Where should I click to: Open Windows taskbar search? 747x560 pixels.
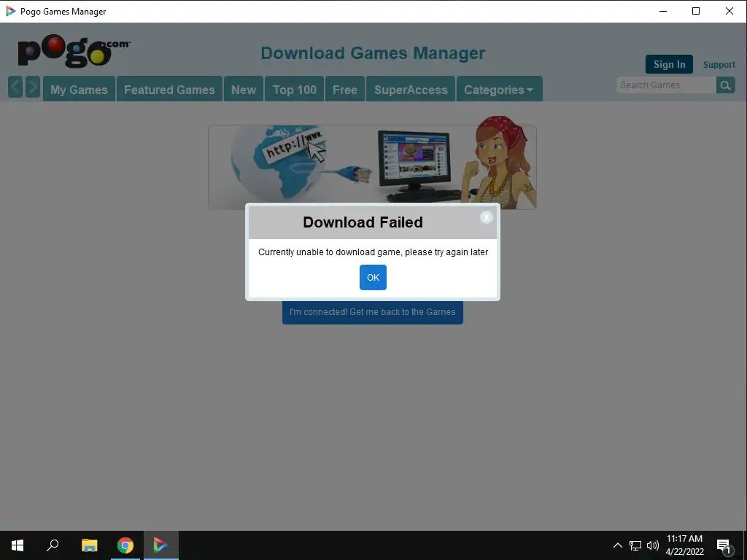click(x=53, y=545)
